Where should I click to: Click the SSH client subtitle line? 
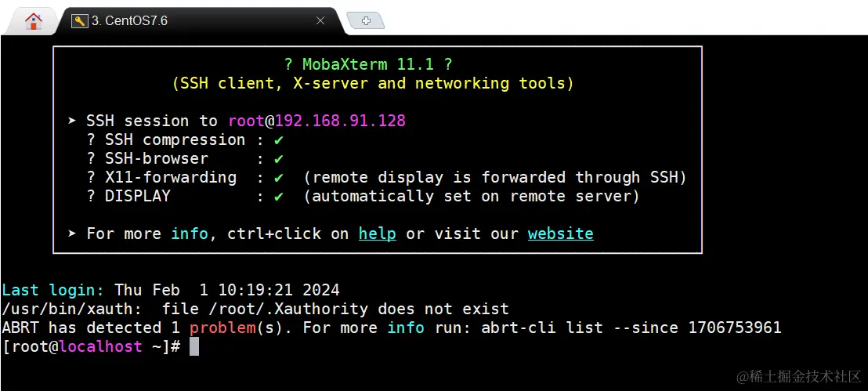click(x=373, y=83)
